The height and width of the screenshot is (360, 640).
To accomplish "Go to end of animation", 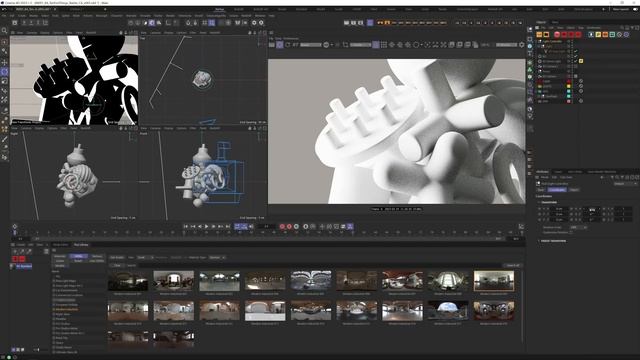I will [228, 226].
